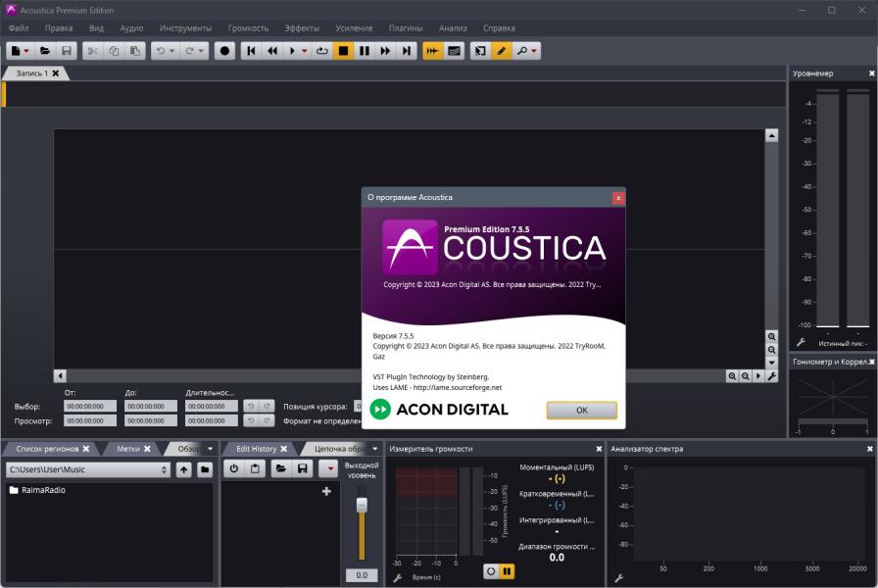Click the clipboard icon in the chain panel
This screenshot has height=588, width=878.
255,468
